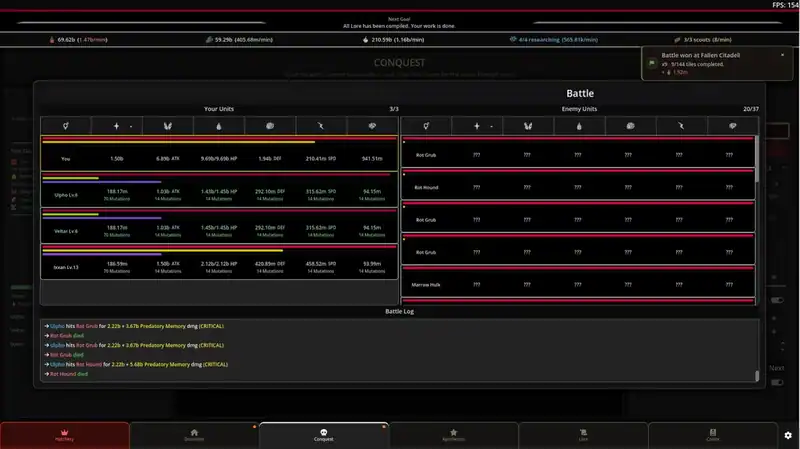Select the You unit row

[219, 153]
